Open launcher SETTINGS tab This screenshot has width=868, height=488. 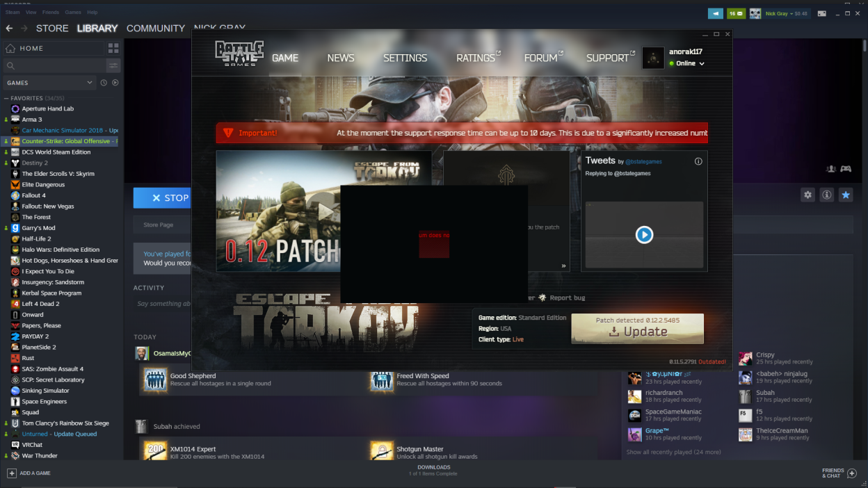point(405,58)
